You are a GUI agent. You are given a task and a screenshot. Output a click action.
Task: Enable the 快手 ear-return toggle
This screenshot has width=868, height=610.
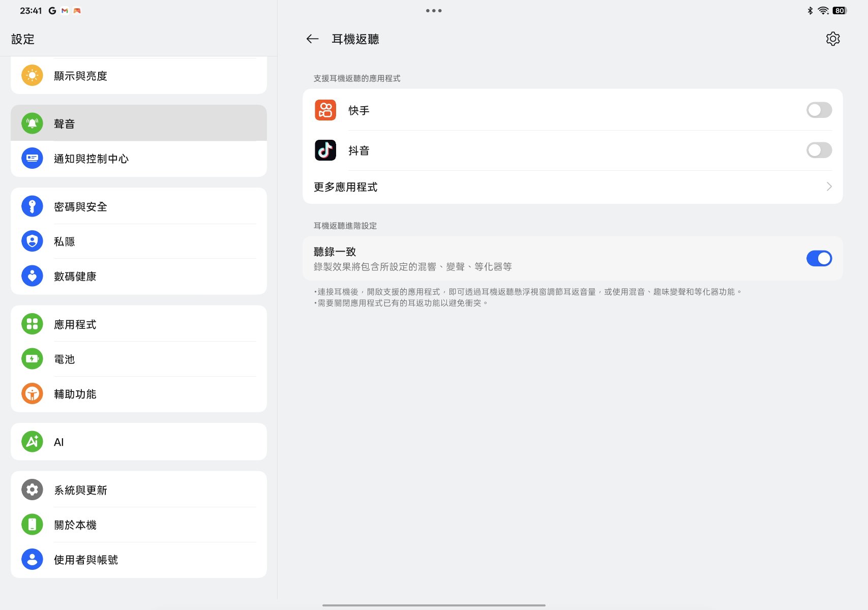click(819, 110)
